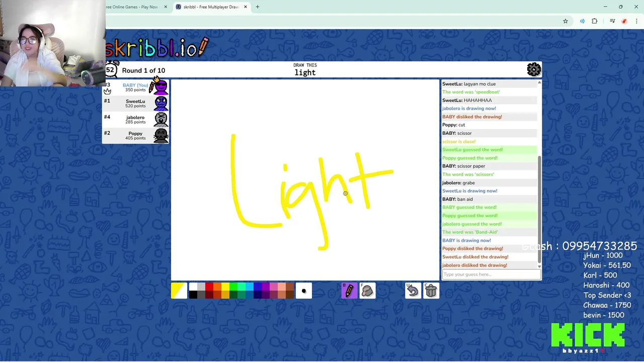The height and width of the screenshot is (362, 644).
Task: Open the Chrome profile avatar
Action: [624, 21]
